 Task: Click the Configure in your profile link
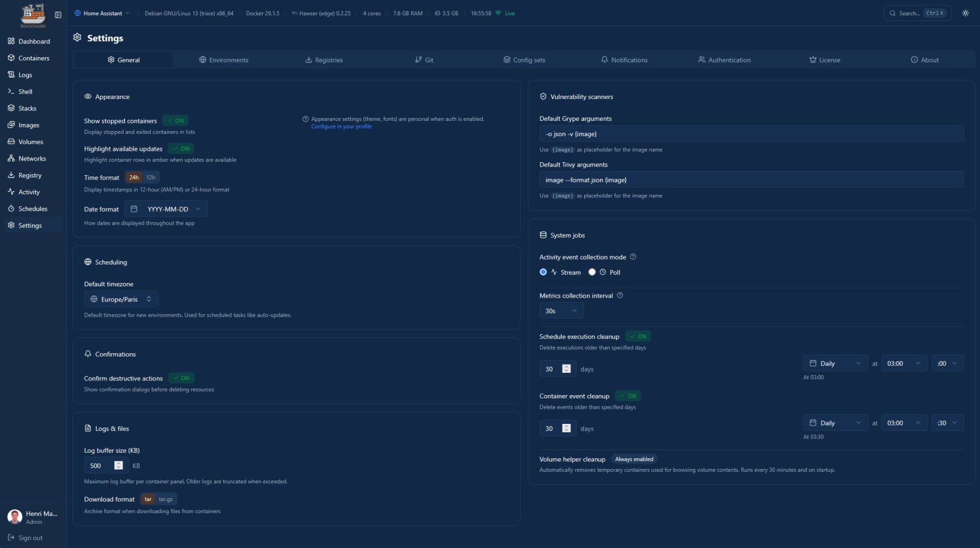coord(341,126)
